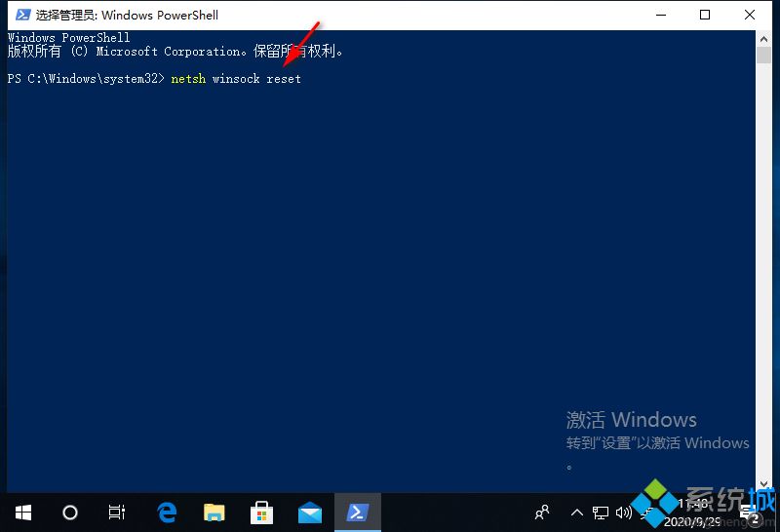Maximize the PowerShell window

point(705,15)
